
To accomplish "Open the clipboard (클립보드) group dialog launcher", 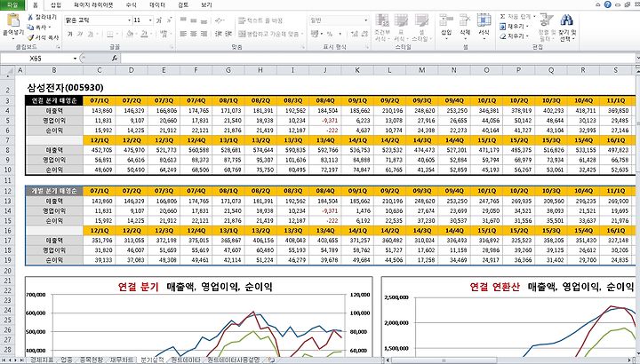I will pyautogui.click(x=59, y=48).
